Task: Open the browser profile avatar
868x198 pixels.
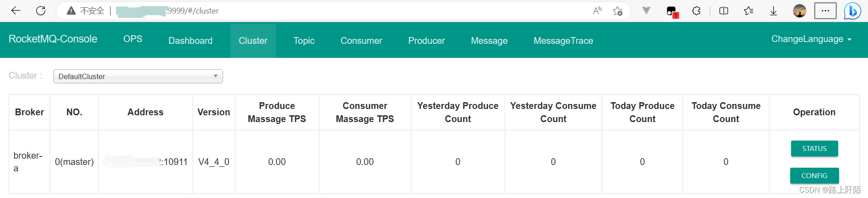Action: (800, 11)
